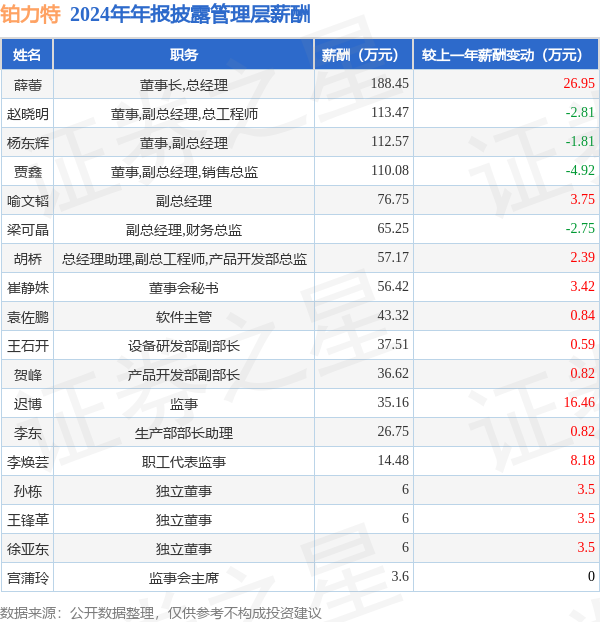Screen dimensions: 600x622
Task: Click salary value 43.32
Action: tap(393, 315)
